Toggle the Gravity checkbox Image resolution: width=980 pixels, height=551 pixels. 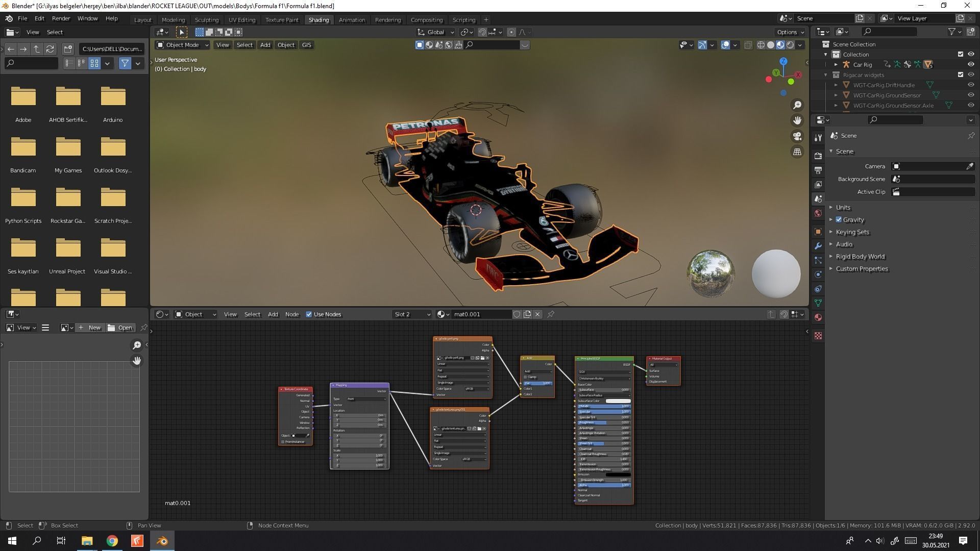(x=838, y=220)
